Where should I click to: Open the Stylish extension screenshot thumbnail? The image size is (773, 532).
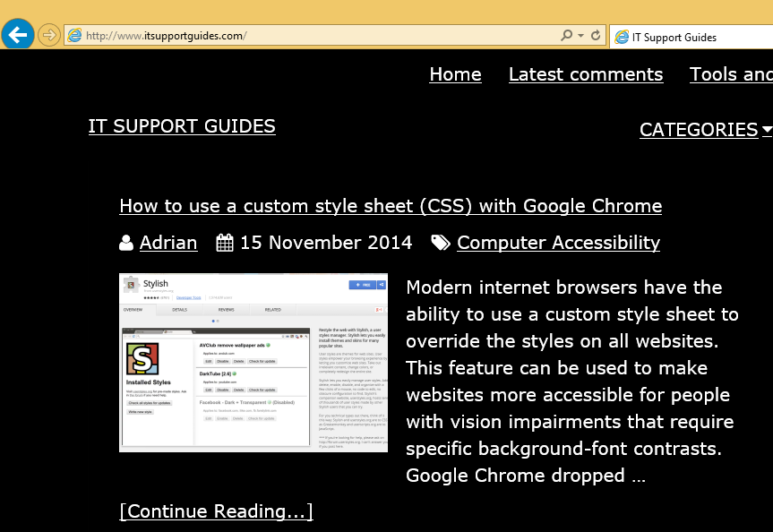tap(253, 363)
